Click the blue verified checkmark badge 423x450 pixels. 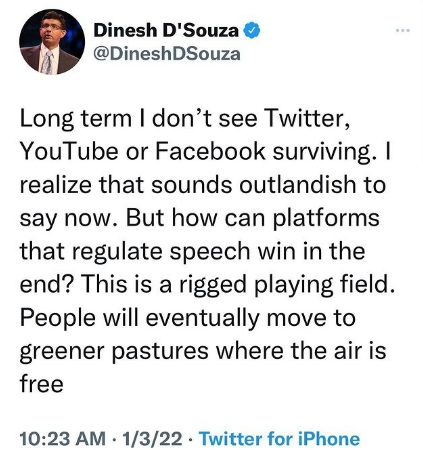pos(252,30)
